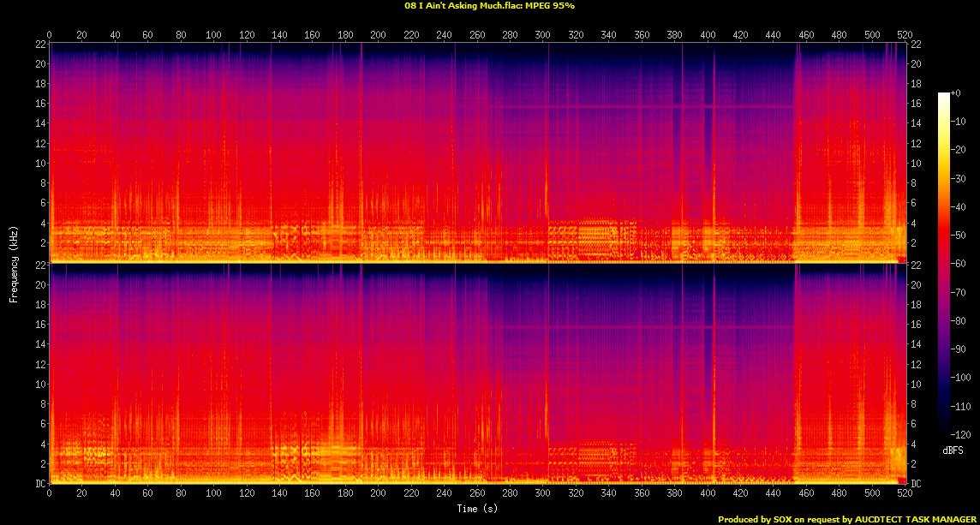Click the "DC" label at bottom left of the frequency axis
980x525 pixels.
40,484
